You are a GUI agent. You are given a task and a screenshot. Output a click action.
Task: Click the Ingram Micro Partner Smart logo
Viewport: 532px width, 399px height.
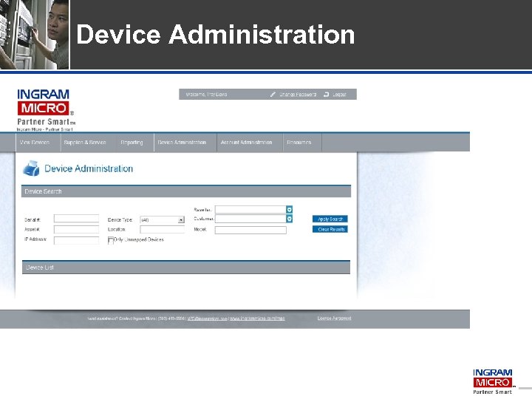(46, 109)
